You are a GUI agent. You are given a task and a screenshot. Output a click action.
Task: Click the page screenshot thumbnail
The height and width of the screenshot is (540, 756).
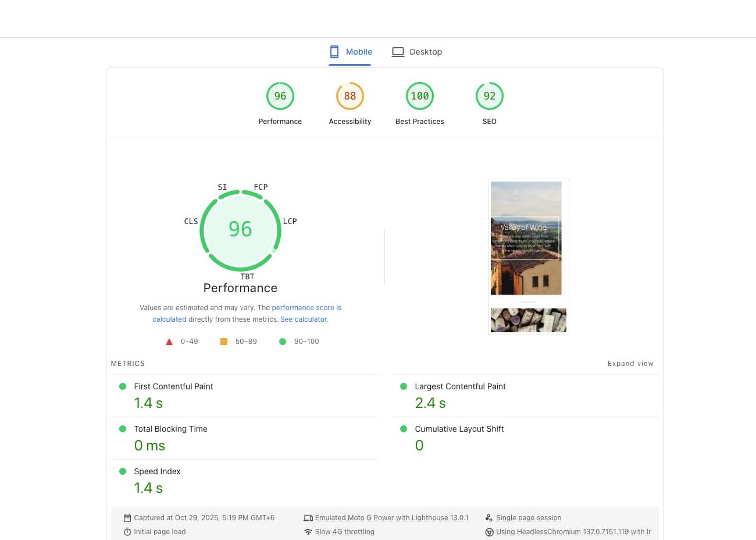528,256
